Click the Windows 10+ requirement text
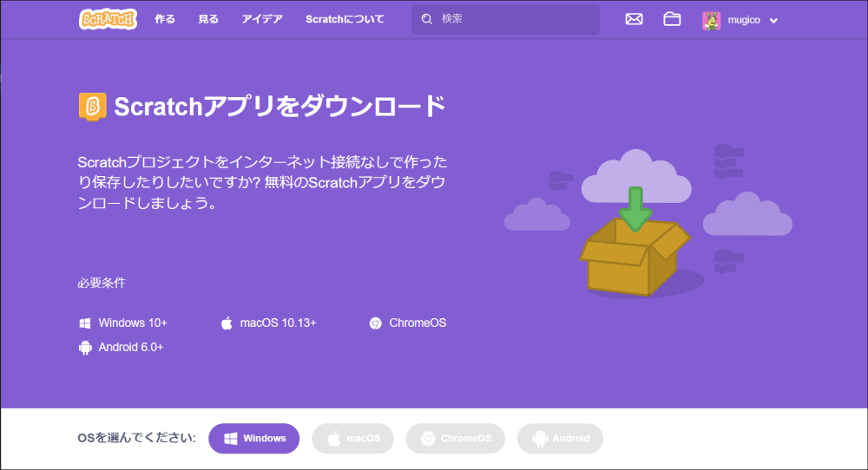Image resolution: width=868 pixels, height=470 pixels. click(133, 323)
